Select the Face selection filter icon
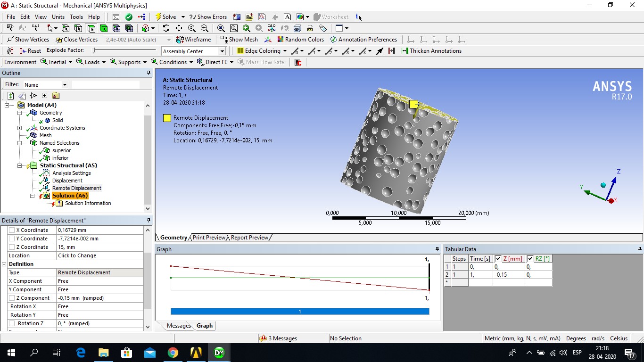Screen dimensions: 644x362 [91, 28]
